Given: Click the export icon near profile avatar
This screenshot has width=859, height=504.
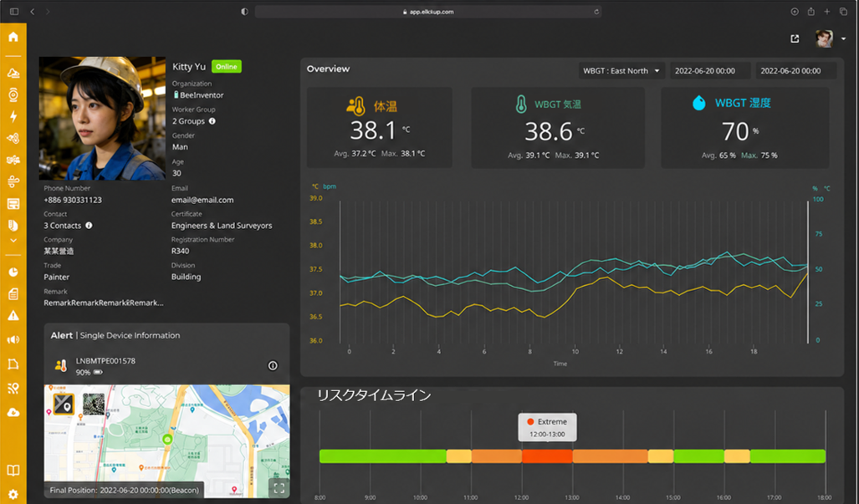Looking at the screenshot, I should click(x=795, y=38).
